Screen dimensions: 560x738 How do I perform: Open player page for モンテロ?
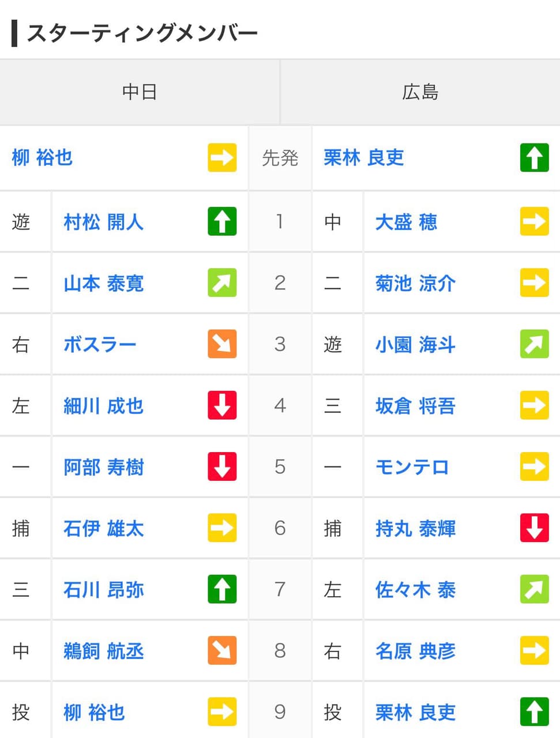click(x=412, y=467)
